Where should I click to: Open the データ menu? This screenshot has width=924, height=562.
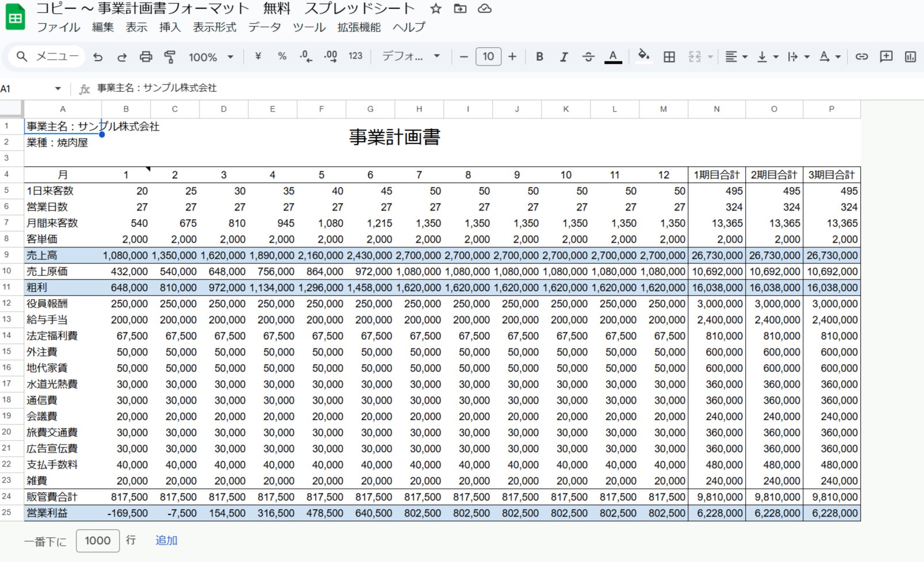coord(264,27)
